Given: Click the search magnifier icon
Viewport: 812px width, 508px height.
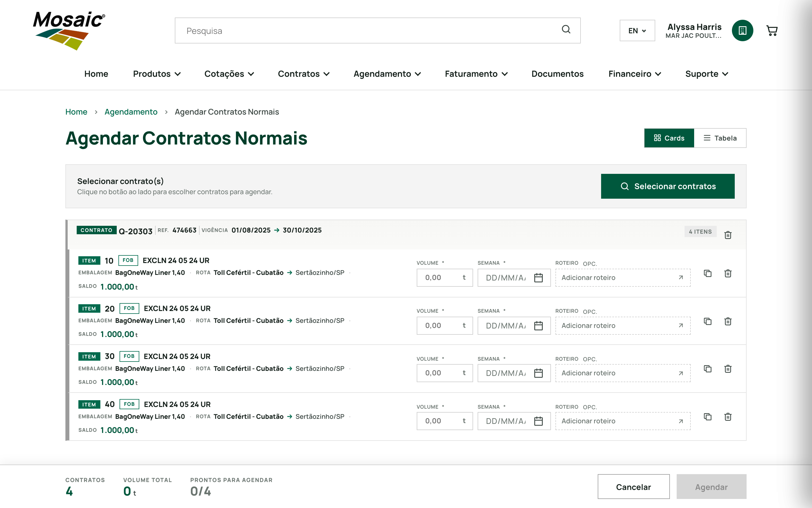Looking at the screenshot, I should (566, 30).
